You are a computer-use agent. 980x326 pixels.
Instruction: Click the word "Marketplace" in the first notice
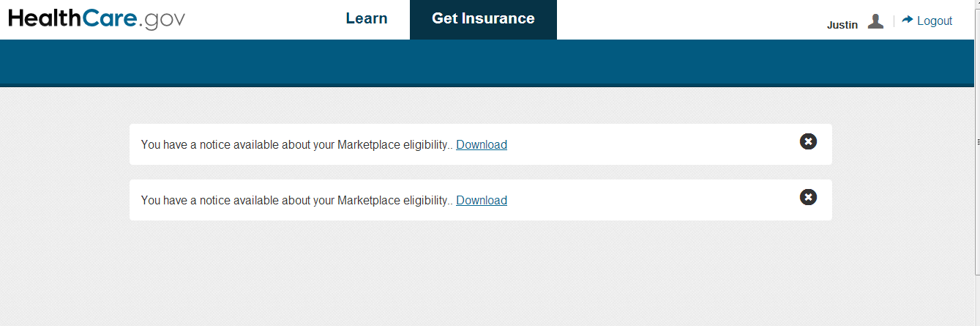[x=369, y=145]
